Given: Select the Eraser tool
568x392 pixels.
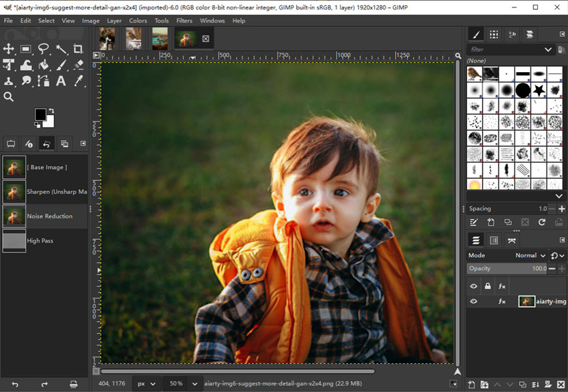Looking at the screenshot, I should [x=78, y=65].
